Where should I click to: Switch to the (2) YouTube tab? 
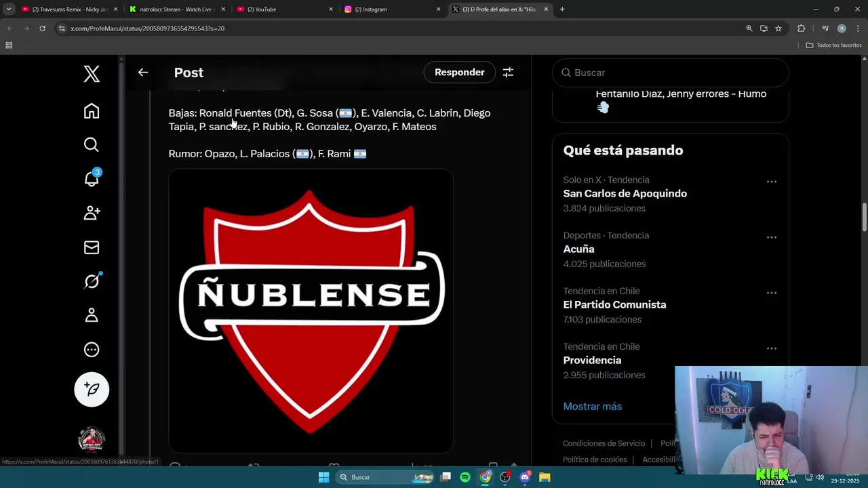point(285,9)
